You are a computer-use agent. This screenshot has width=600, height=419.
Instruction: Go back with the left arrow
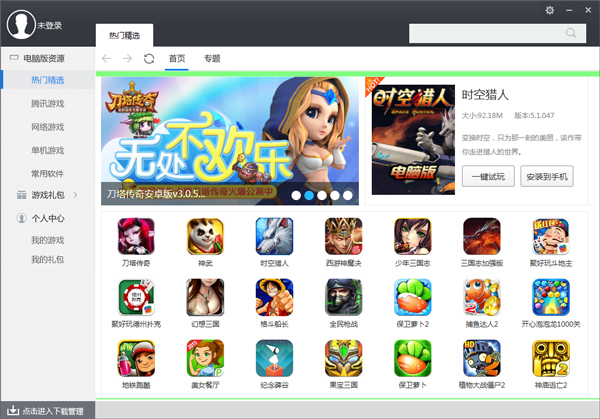click(106, 59)
